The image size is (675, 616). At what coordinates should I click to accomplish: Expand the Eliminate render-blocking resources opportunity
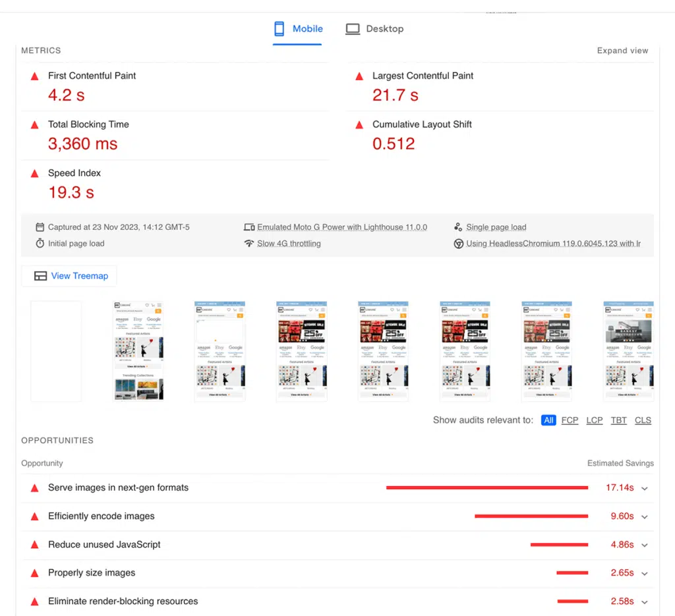[644, 601]
